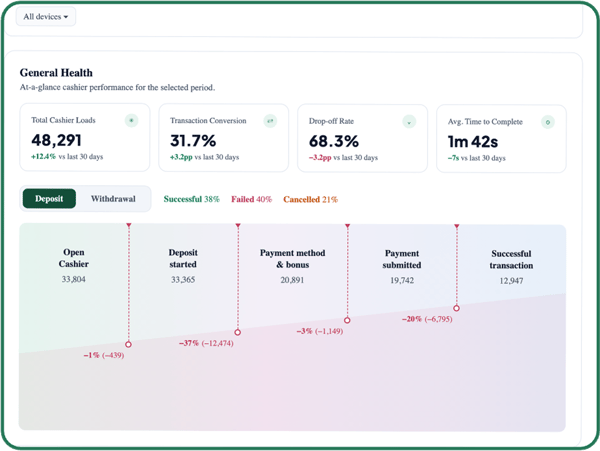Click the -7s vs last 30 days text
This screenshot has width=600, height=451.
(477, 158)
